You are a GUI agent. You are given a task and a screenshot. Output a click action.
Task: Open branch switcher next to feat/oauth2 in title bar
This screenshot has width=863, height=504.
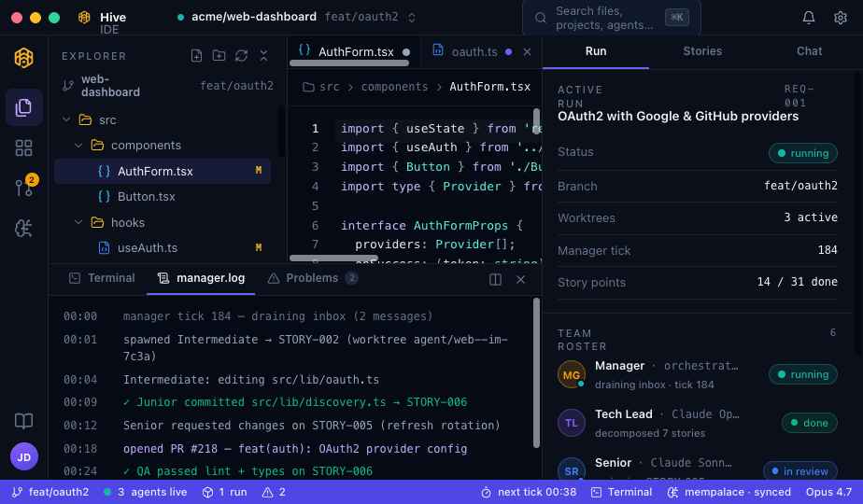coord(412,18)
